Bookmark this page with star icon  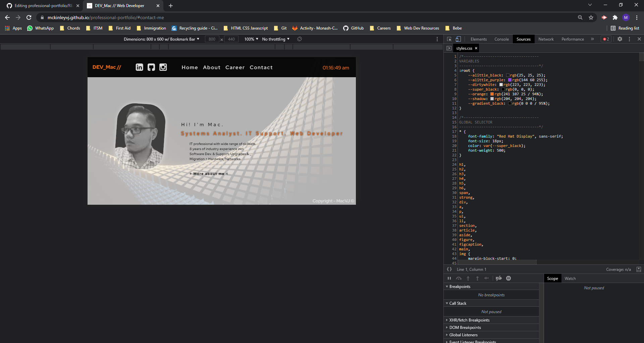[591, 17]
